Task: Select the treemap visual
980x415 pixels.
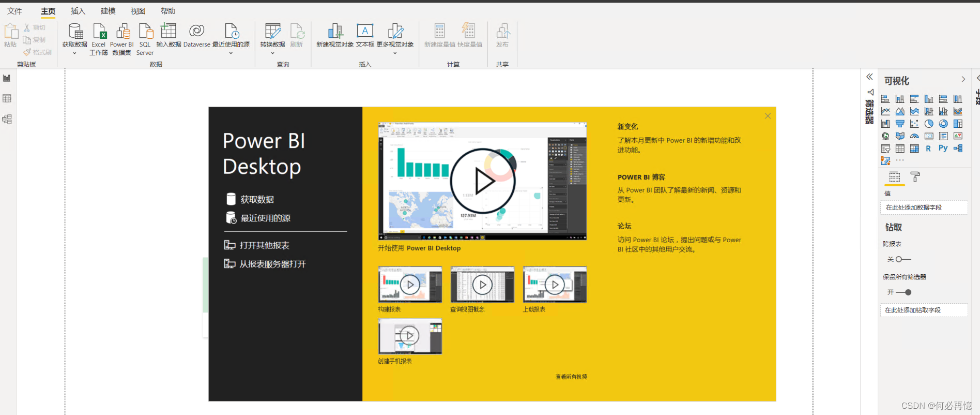Action: click(x=958, y=124)
